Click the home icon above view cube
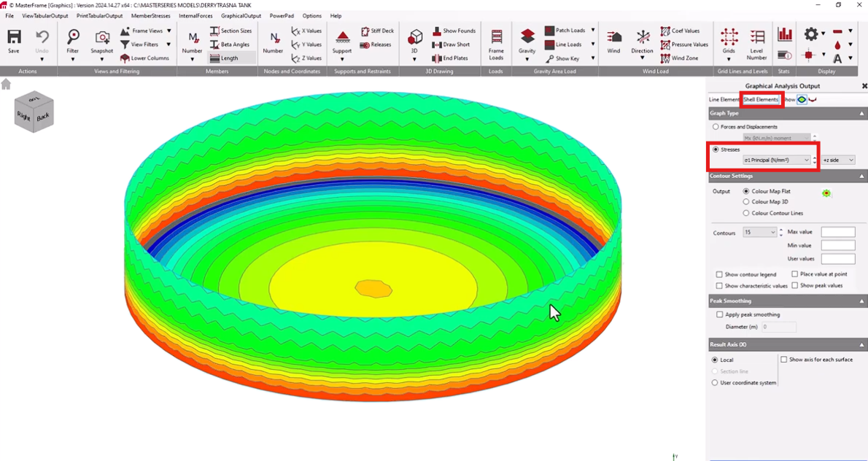 click(x=6, y=85)
